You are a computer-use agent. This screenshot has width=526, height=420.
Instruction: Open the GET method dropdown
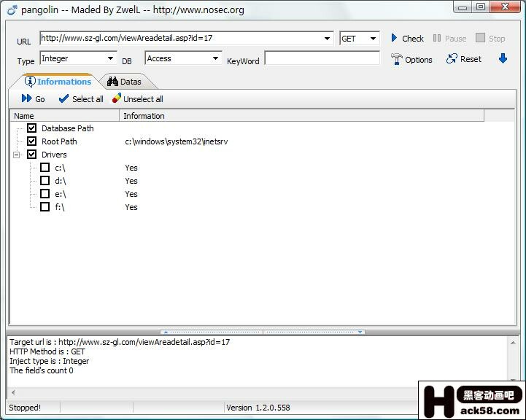tap(373, 39)
